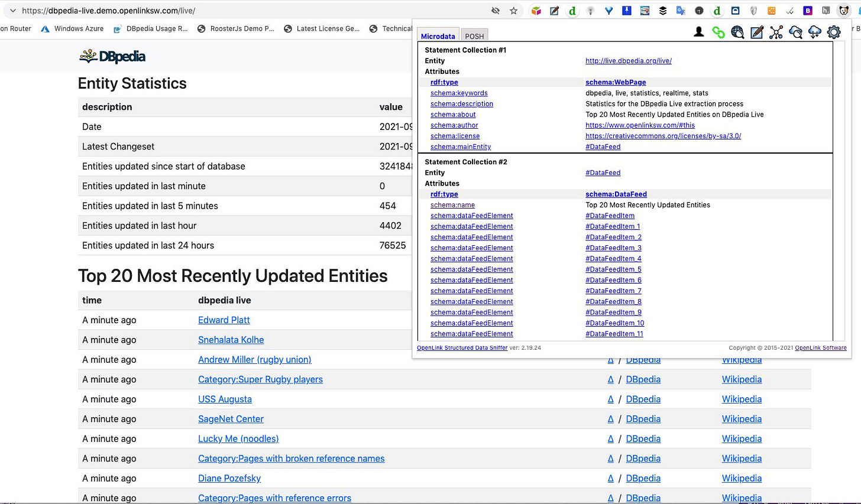Click the lightbulb extension icon
Viewport: 861px width, 504px height.
[x=590, y=11]
